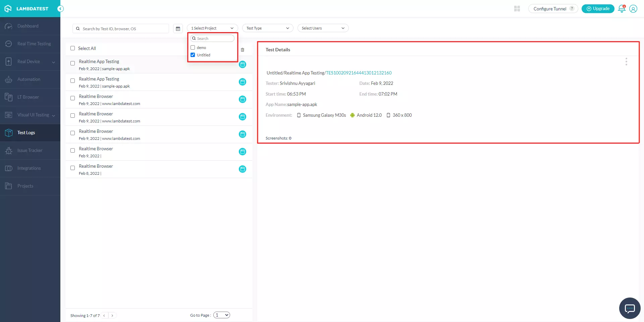Uncheck the Untitled project checkbox
The height and width of the screenshot is (322, 644).
(193, 55)
